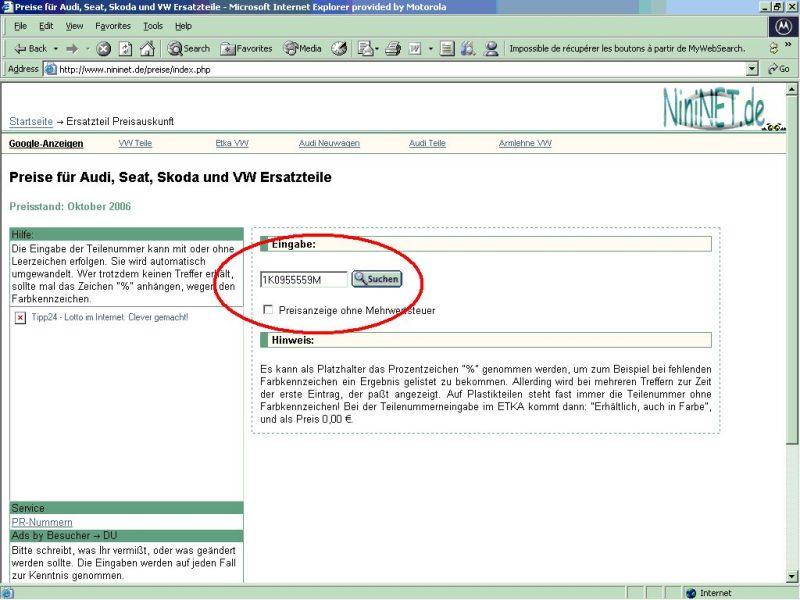Screen dimensions: 800x600
Task: Open the Favorites pane from toolbar
Action: pos(246,49)
